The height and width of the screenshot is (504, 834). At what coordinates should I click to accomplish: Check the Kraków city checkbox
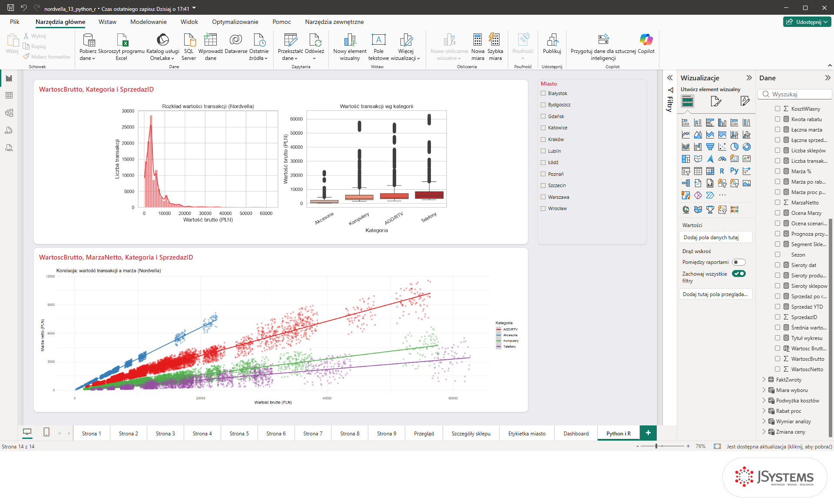pos(543,139)
